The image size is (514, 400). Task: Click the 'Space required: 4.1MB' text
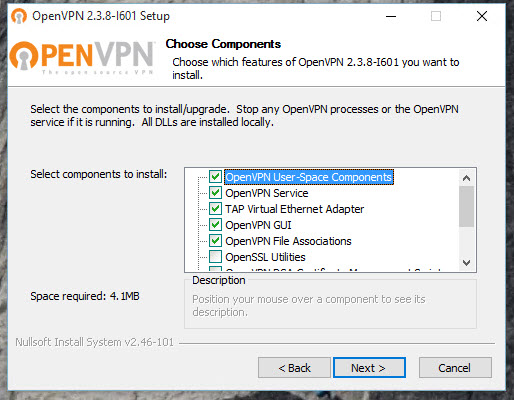(85, 296)
